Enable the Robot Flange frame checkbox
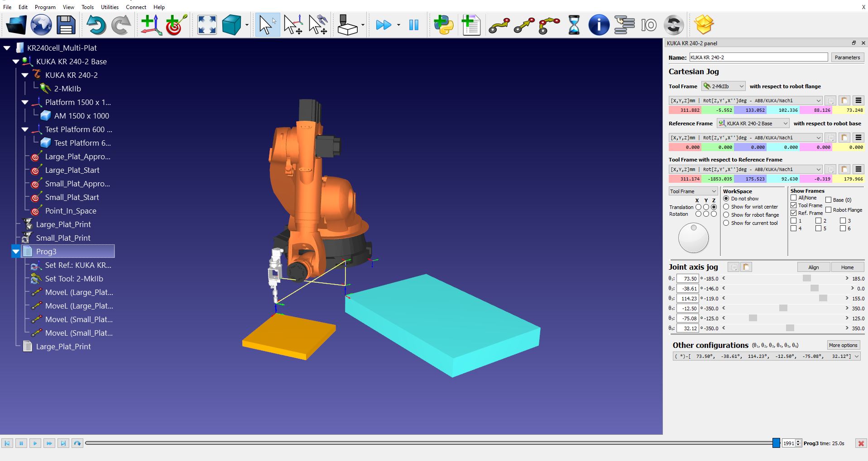This screenshot has width=868, height=461. (x=828, y=210)
